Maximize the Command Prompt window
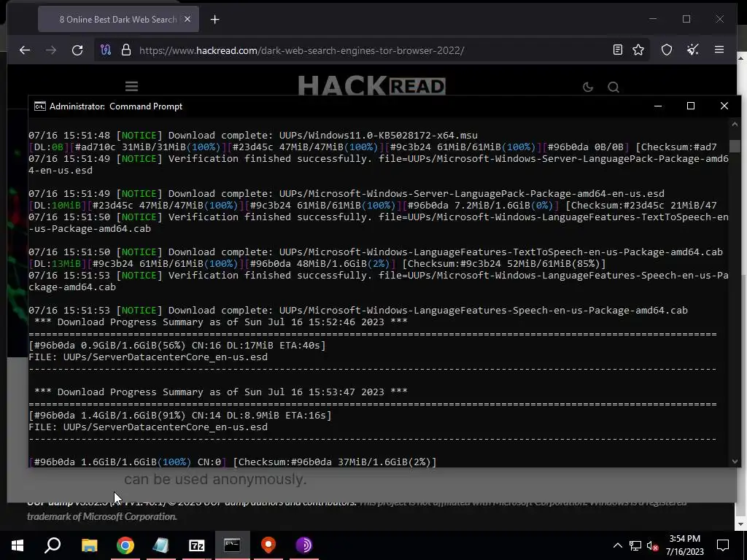 (x=691, y=106)
